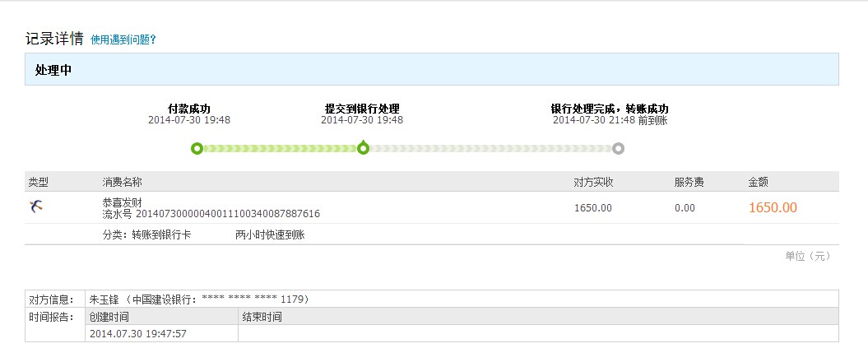The height and width of the screenshot is (362, 868).
Task: Click the 结束时间 column header
Action: [262, 317]
